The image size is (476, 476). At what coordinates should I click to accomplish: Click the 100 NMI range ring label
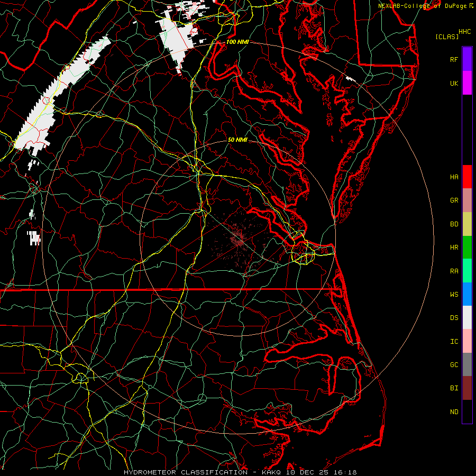(237, 42)
